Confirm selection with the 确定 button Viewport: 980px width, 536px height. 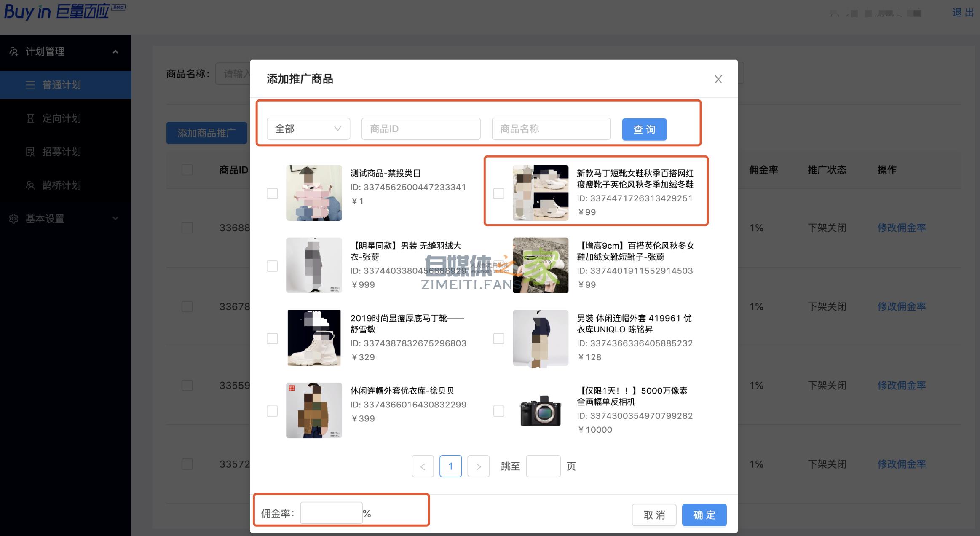point(704,515)
